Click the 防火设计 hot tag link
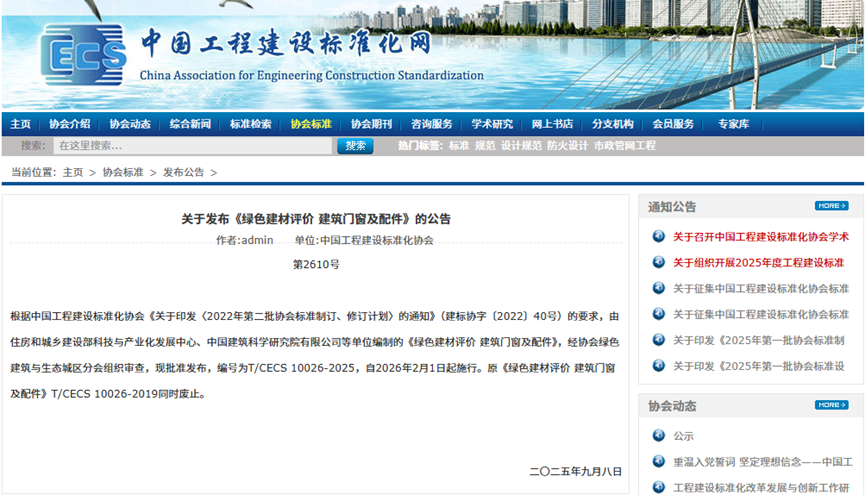 [567, 146]
